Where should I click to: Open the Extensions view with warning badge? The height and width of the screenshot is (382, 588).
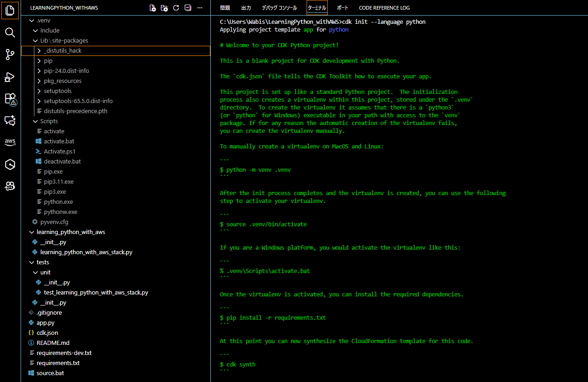pos(10,98)
